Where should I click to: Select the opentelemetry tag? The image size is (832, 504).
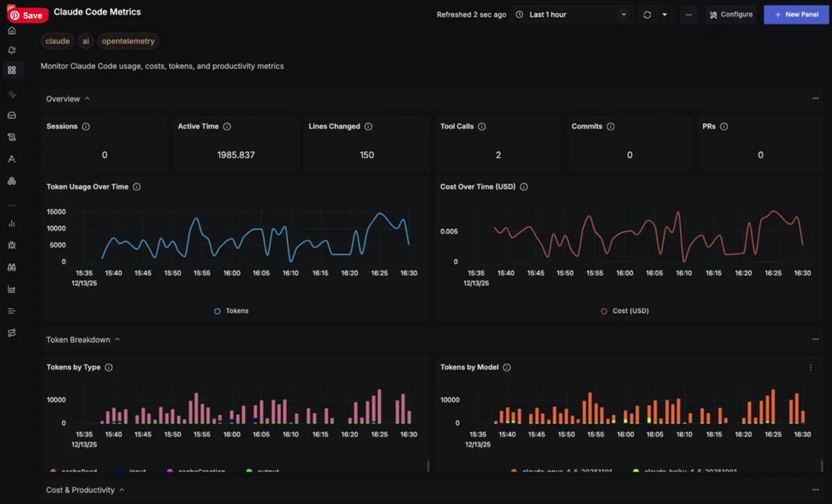click(128, 42)
